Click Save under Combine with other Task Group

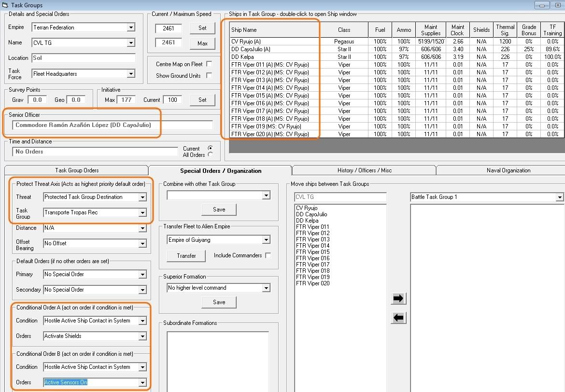tap(219, 210)
